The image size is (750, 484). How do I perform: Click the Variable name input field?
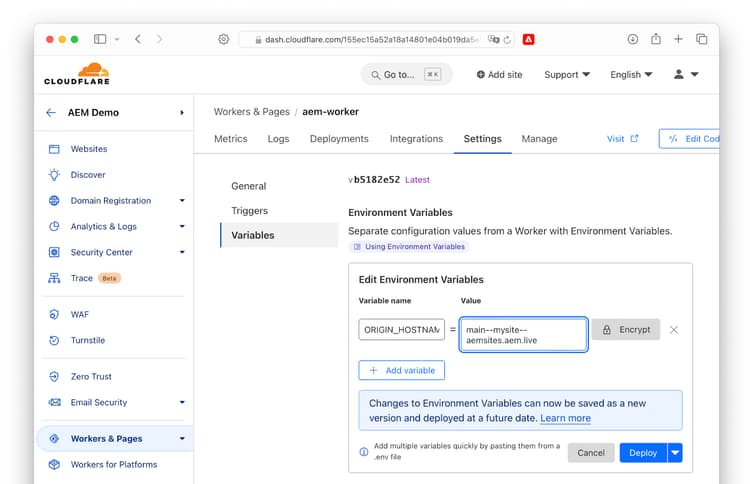point(402,330)
